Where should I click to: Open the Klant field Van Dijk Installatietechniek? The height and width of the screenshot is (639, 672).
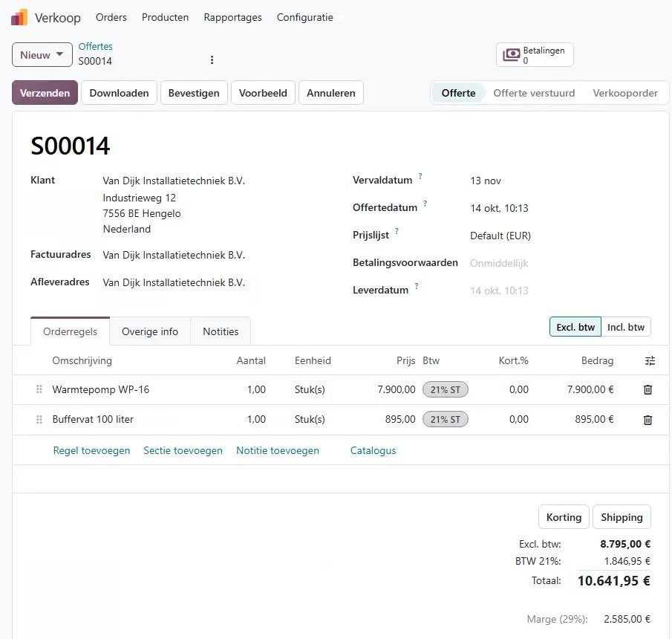click(174, 181)
